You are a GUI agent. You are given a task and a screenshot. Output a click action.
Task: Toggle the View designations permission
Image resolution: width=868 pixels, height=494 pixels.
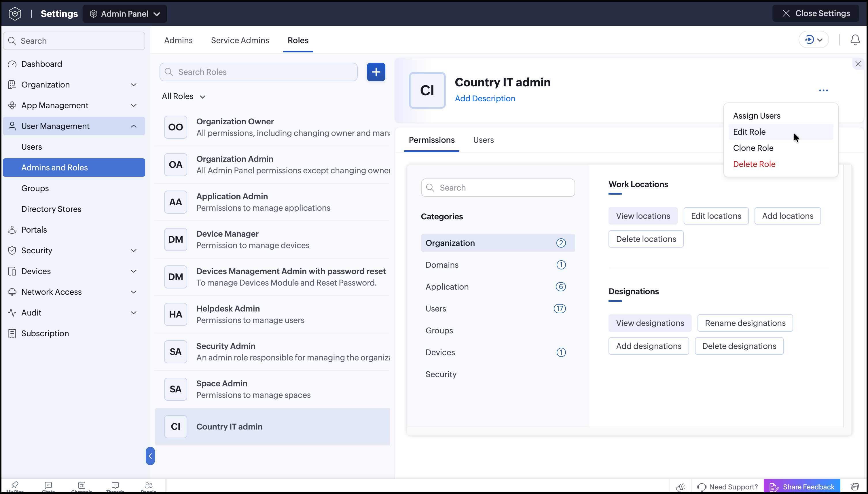point(650,323)
